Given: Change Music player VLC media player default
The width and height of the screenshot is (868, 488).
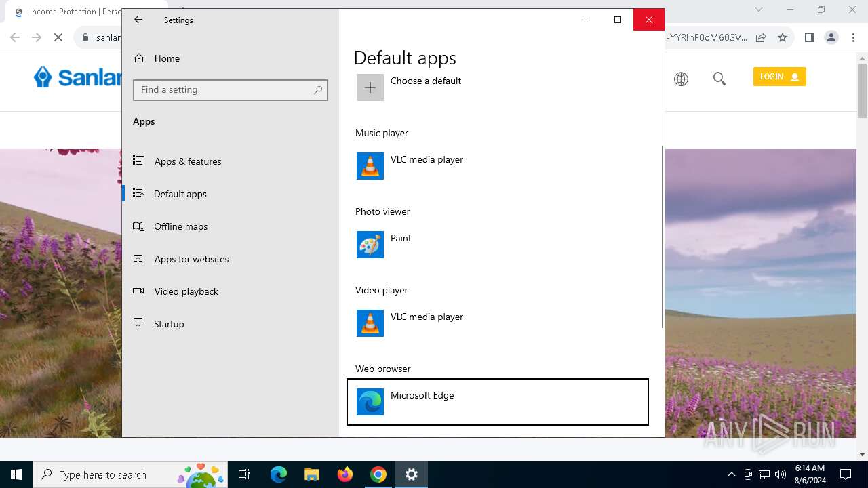Looking at the screenshot, I should click(498, 166).
